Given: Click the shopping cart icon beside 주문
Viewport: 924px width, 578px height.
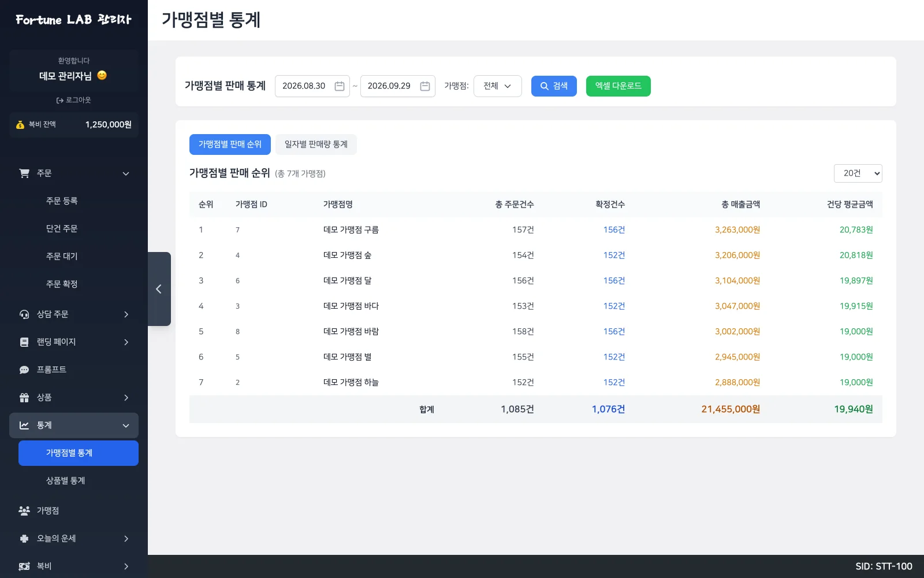Looking at the screenshot, I should click(24, 173).
